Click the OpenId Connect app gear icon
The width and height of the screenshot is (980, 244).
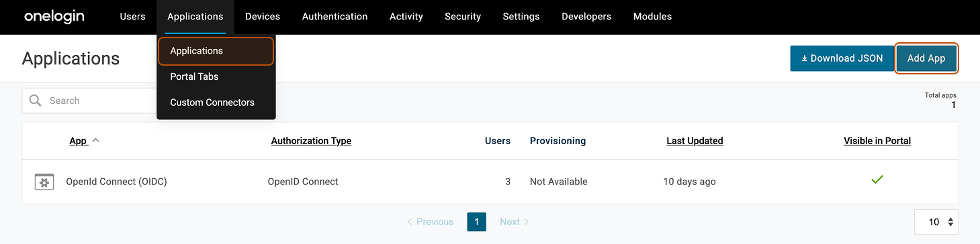click(x=44, y=182)
